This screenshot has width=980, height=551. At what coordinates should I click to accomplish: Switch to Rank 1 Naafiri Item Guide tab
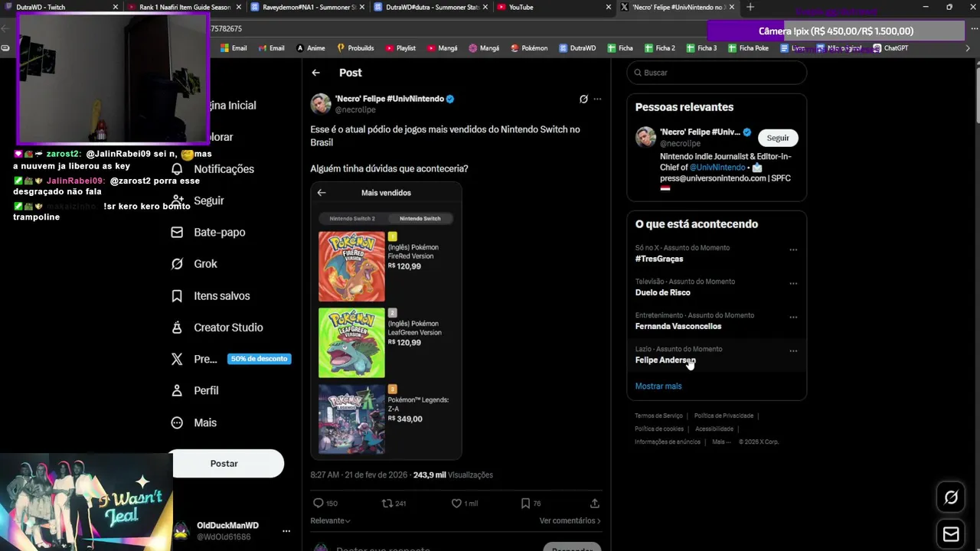click(185, 7)
